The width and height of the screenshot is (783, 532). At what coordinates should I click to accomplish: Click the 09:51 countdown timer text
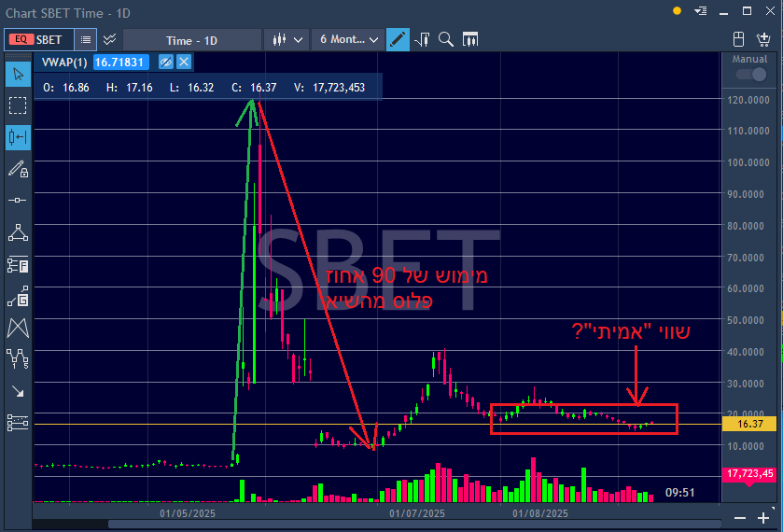679,493
